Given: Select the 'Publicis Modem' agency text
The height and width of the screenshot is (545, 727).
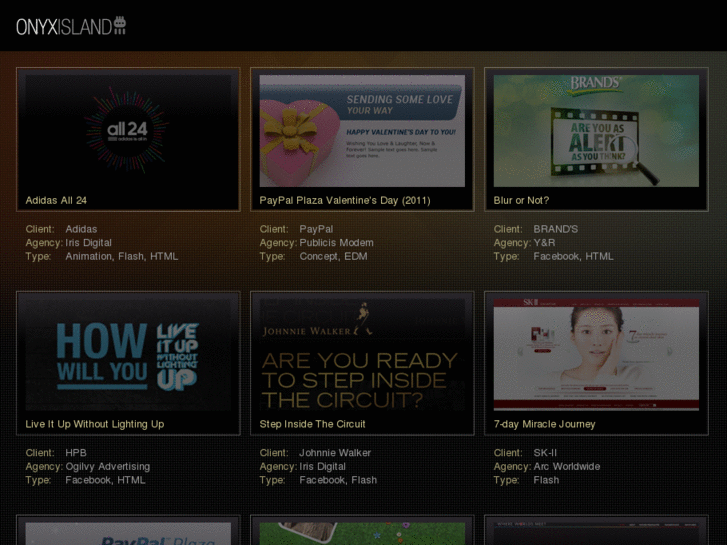Looking at the screenshot, I should tap(336, 243).
